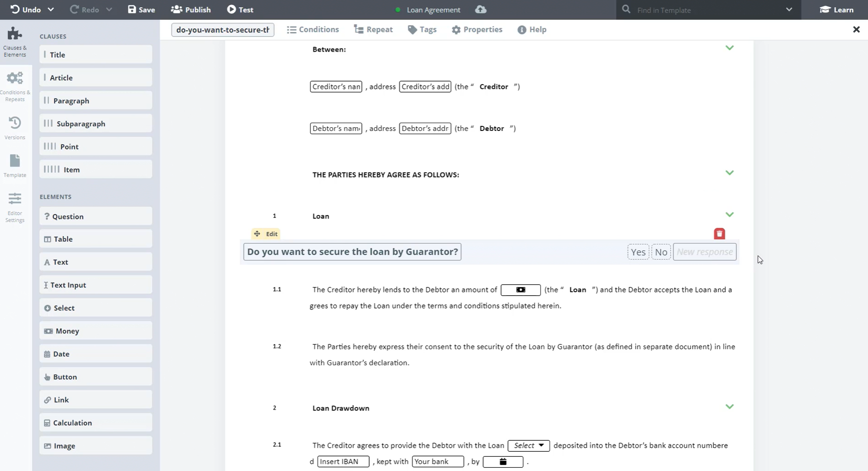This screenshot has width=868, height=471.
Task: Insert a Text element
Action: tap(96, 262)
